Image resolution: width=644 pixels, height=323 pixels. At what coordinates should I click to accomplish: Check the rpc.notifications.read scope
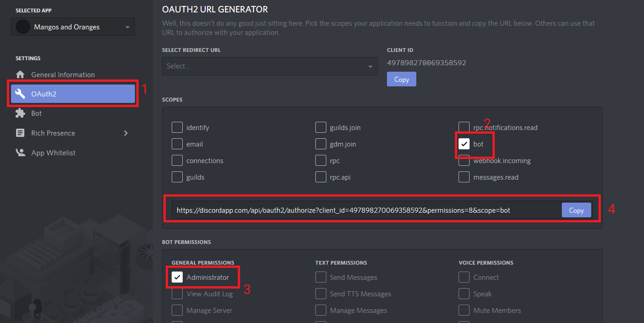pyautogui.click(x=464, y=127)
